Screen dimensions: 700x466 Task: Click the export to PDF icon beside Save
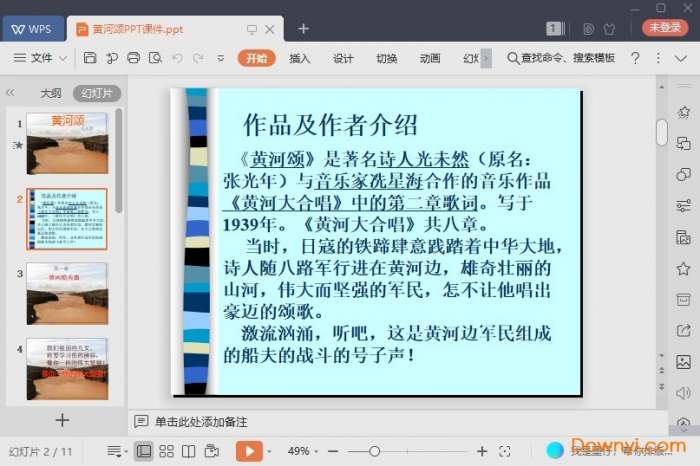(x=112, y=58)
